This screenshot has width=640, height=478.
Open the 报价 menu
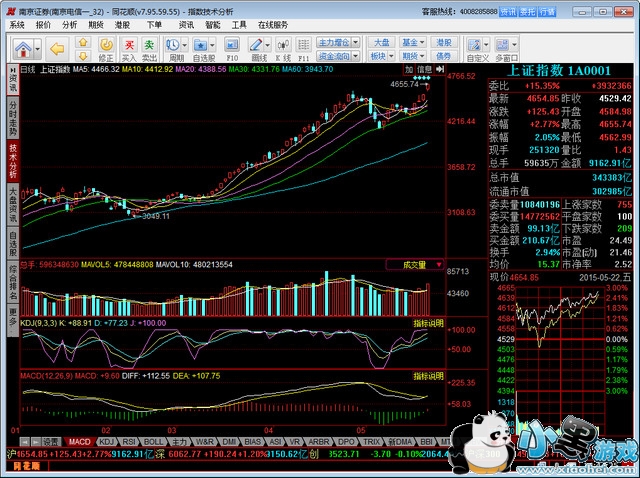pos(43,25)
